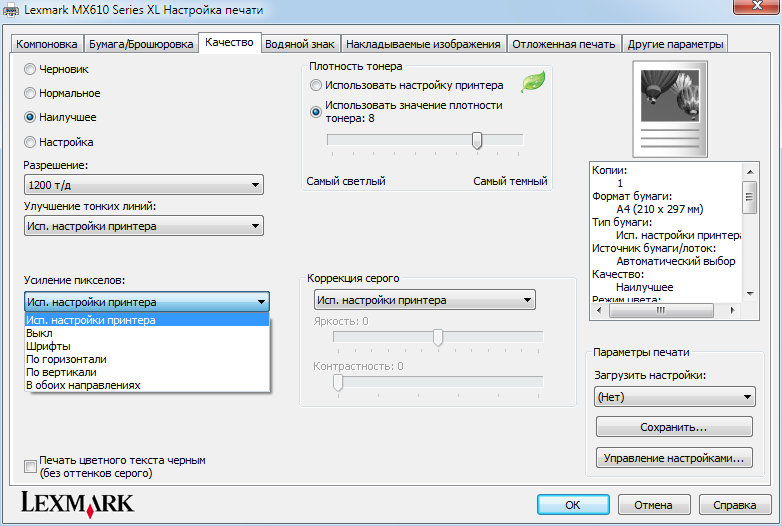Image resolution: width=782 pixels, height=526 pixels.
Task: Click the Lexmark logo
Action: pyautogui.click(x=77, y=504)
